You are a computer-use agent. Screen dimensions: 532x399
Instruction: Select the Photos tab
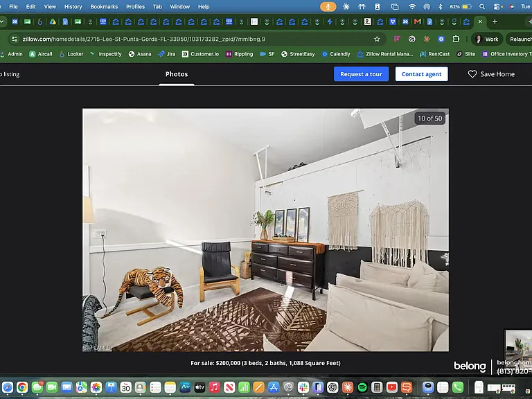pos(177,74)
